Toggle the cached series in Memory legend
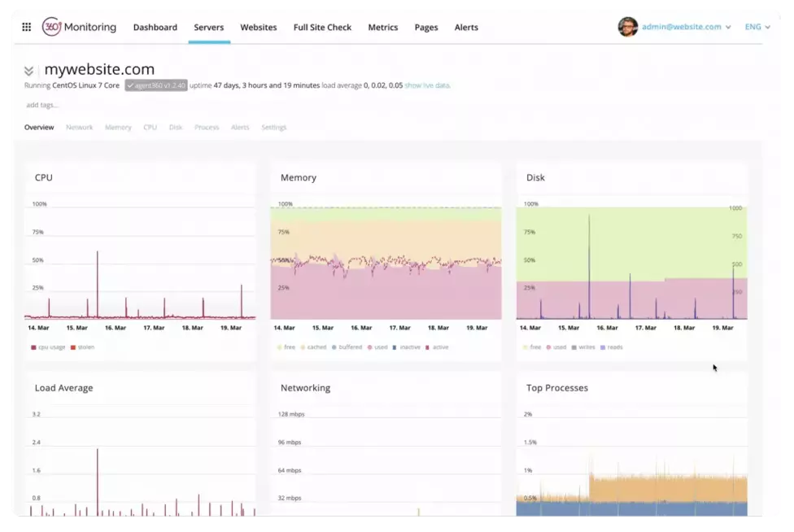 point(316,347)
